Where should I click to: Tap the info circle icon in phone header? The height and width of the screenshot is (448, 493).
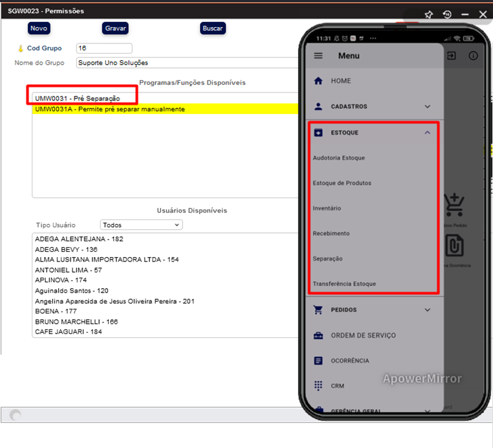(474, 56)
